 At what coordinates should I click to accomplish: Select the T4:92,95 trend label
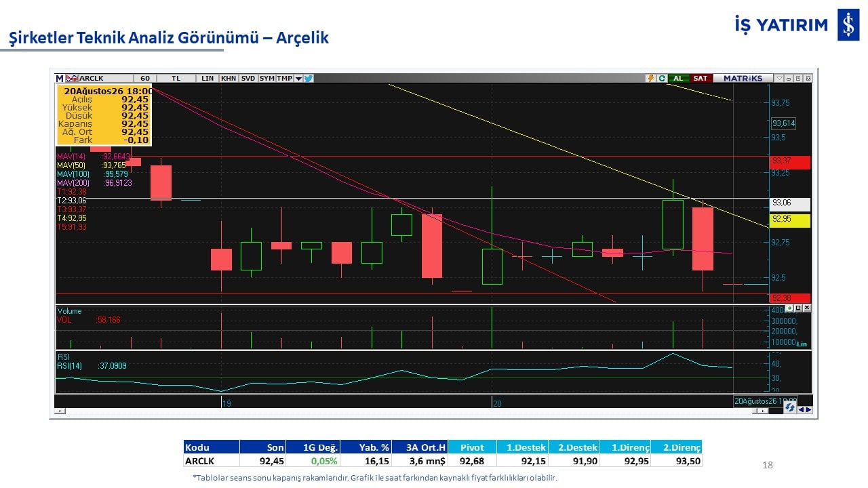coord(72,218)
